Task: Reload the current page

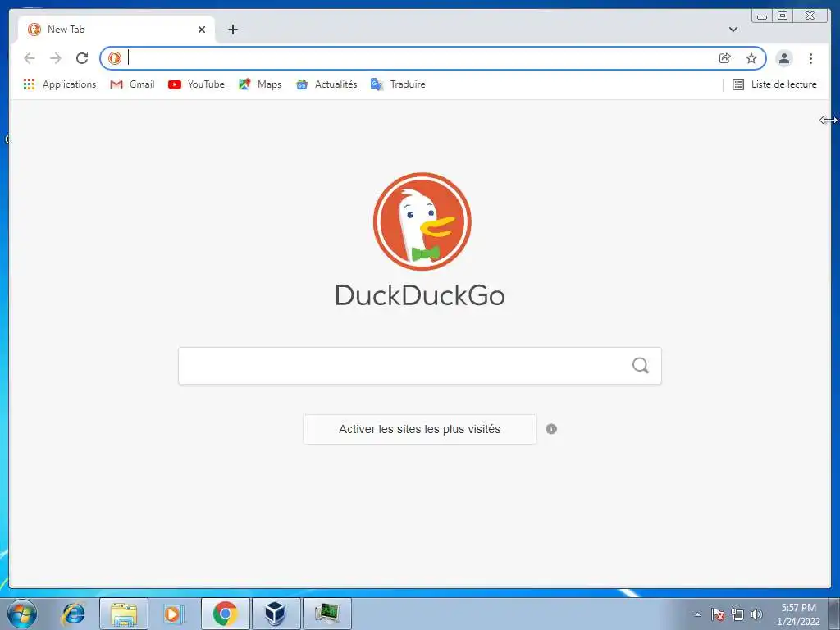Action: [82, 58]
